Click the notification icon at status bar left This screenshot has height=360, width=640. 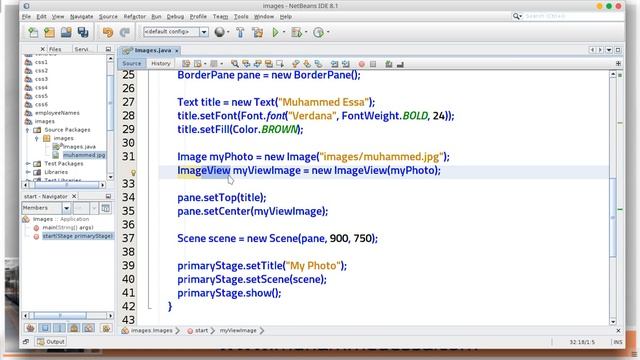26,342
